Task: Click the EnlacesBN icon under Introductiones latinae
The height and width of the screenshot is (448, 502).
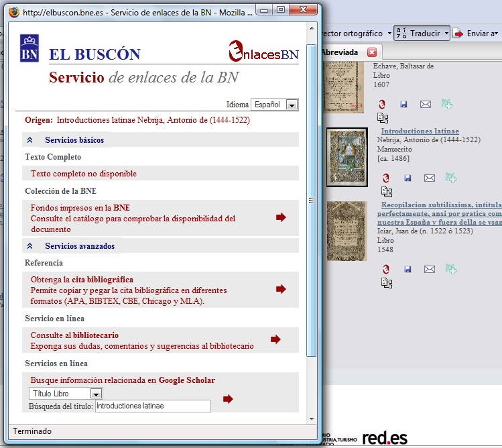Action: point(386,178)
